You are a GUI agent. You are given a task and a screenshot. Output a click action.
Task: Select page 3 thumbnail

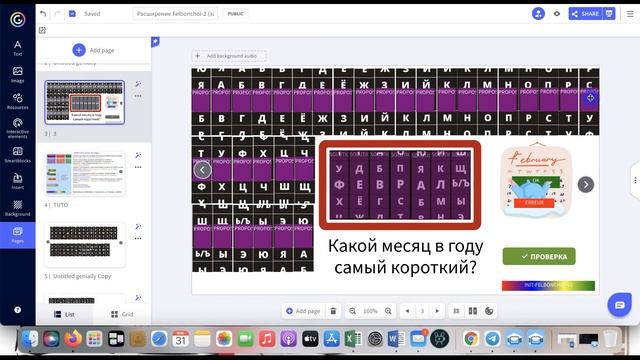[x=84, y=102]
